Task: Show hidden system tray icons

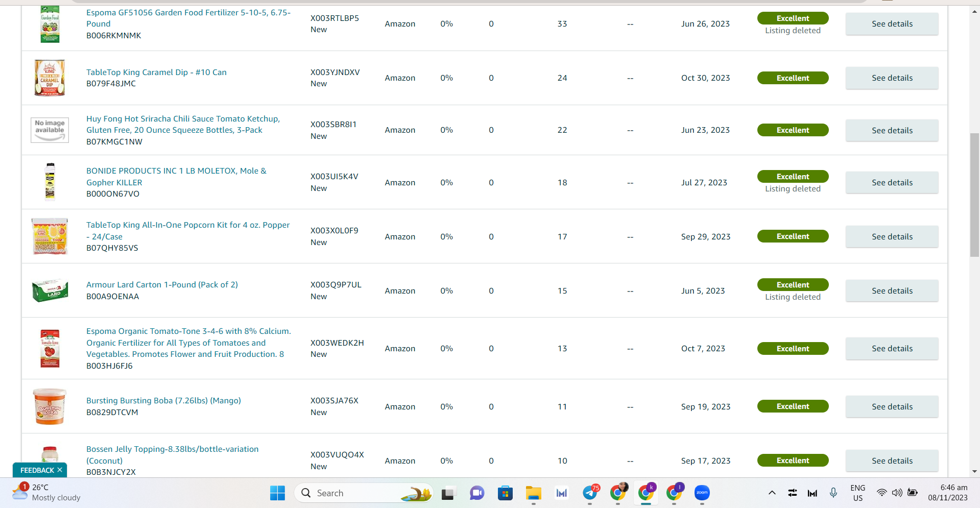Action: pos(772,493)
